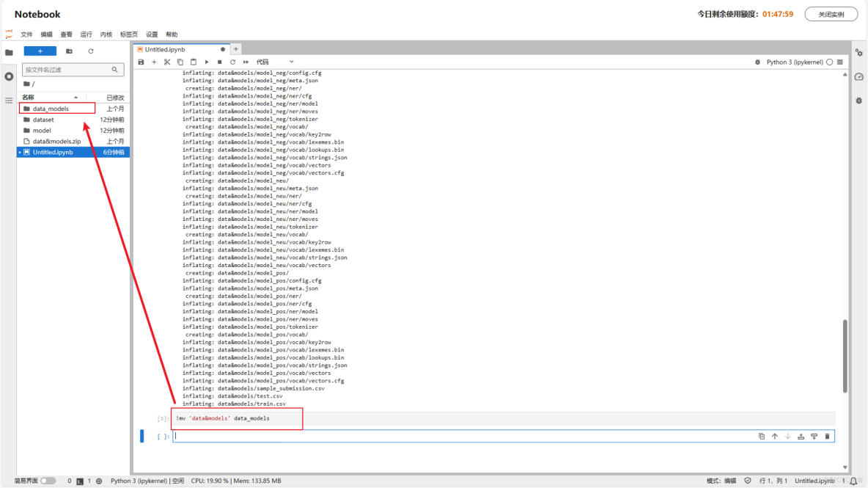Copy the selected cell from the toolbar
The image size is (868, 488).
[x=180, y=62]
